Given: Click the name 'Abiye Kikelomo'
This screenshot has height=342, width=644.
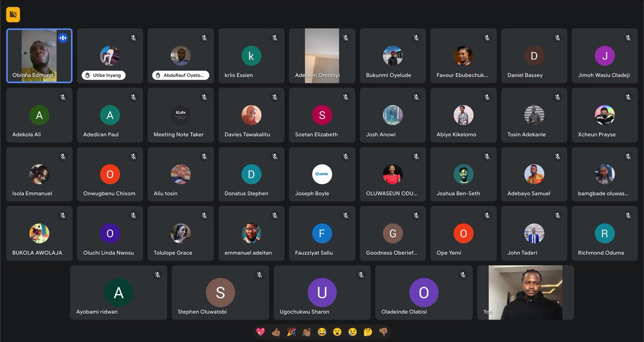Looking at the screenshot, I should pos(457,135).
